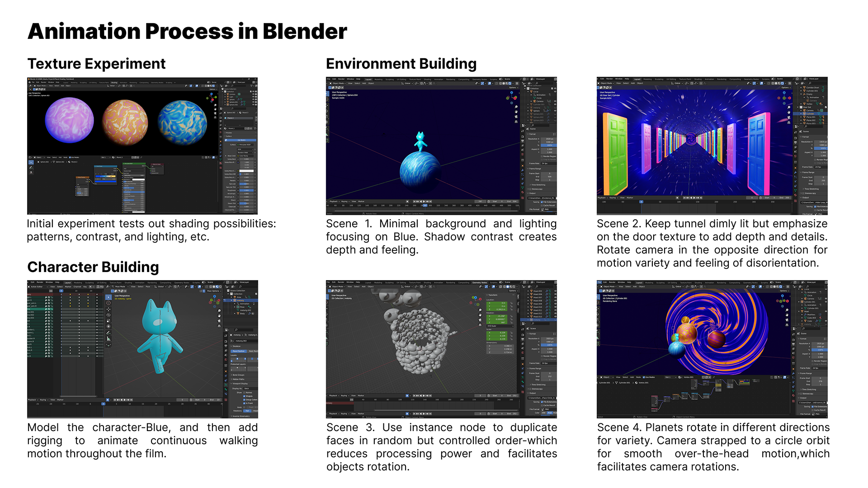868x488 pixels.
Task: Open the Output properties tab icon in Scene 1
Action: [x=523, y=141]
